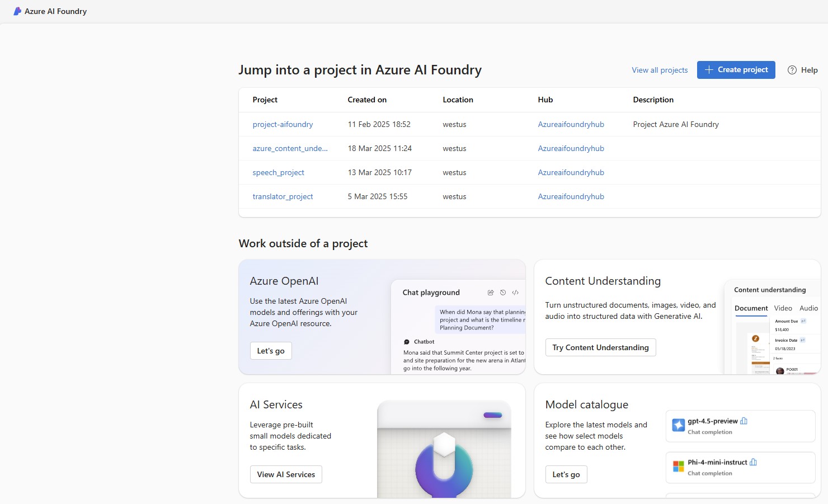828x504 pixels.
Task: Click the share icon in Chat playground preview
Action: 491,293
